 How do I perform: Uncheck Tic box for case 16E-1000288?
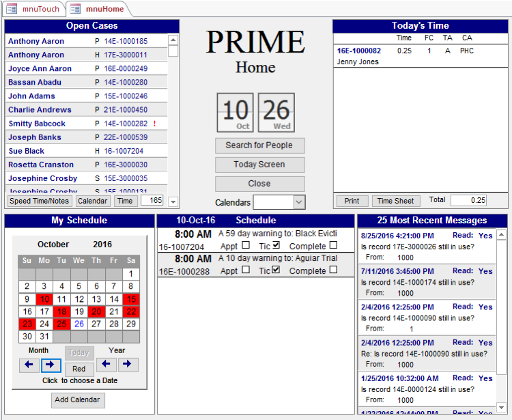(276, 270)
